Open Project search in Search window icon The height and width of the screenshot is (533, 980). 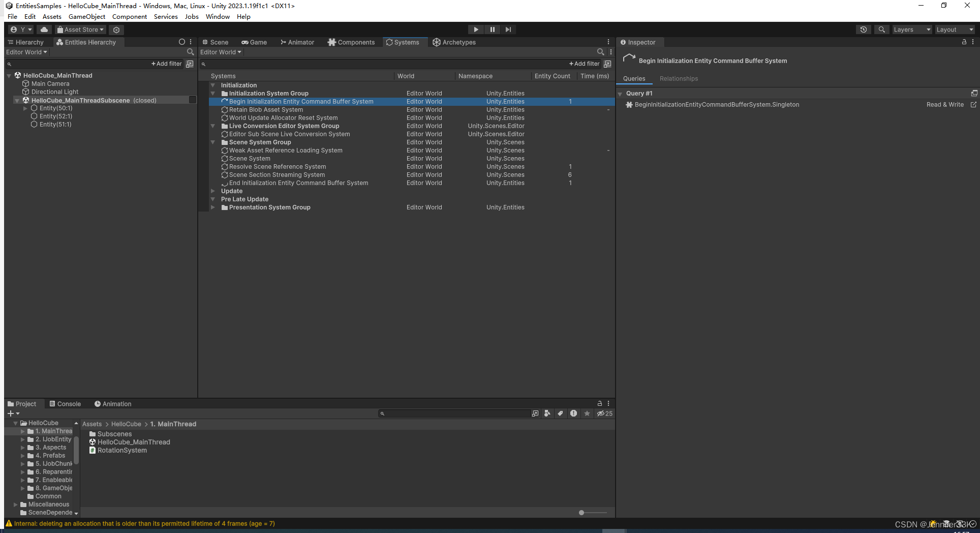(535, 413)
